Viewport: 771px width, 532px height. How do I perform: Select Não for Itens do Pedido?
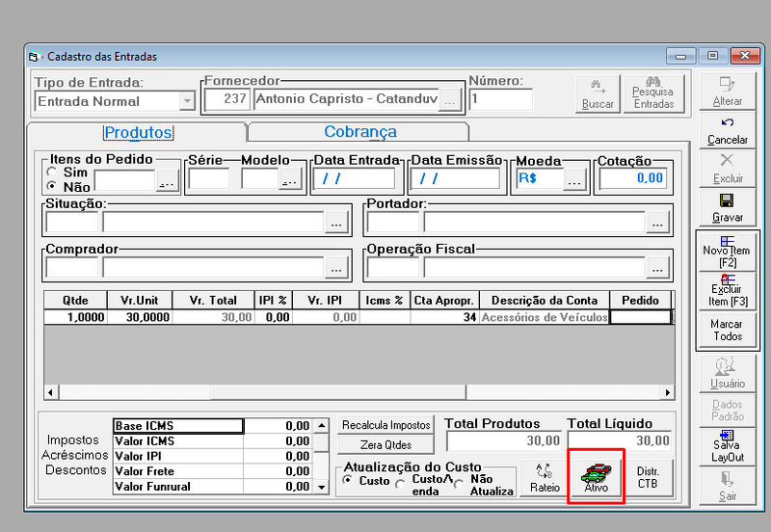(52, 186)
